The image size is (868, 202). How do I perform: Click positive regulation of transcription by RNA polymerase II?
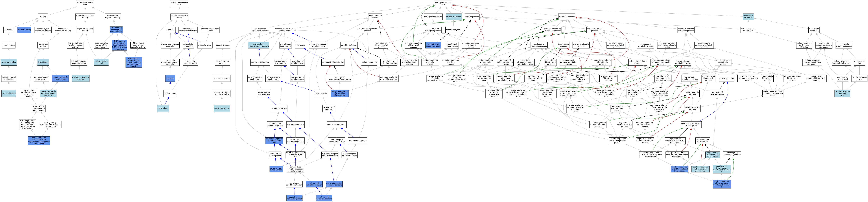(x=722, y=184)
